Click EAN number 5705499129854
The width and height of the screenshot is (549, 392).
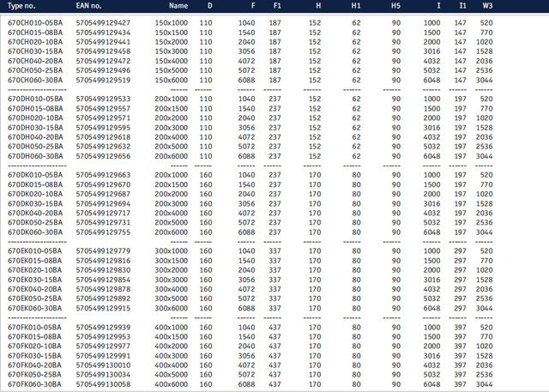[103, 280]
